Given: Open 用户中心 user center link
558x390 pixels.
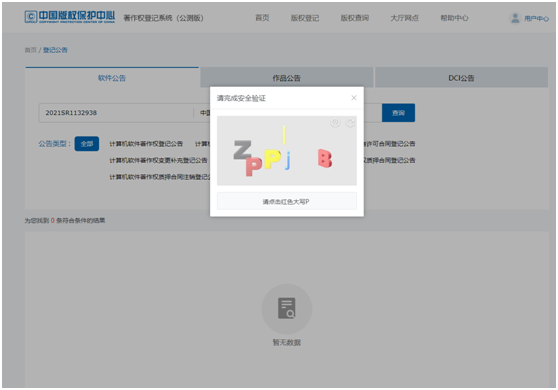Looking at the screenshot, I should 536,18.
